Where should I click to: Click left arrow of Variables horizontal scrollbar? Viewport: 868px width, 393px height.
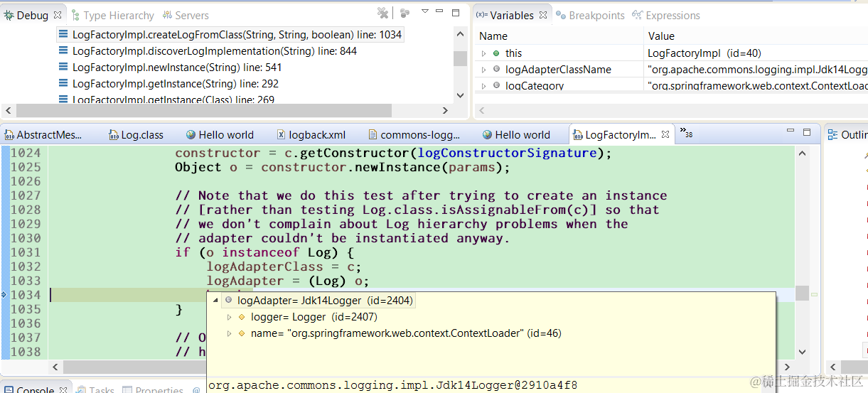click(481, 110)
